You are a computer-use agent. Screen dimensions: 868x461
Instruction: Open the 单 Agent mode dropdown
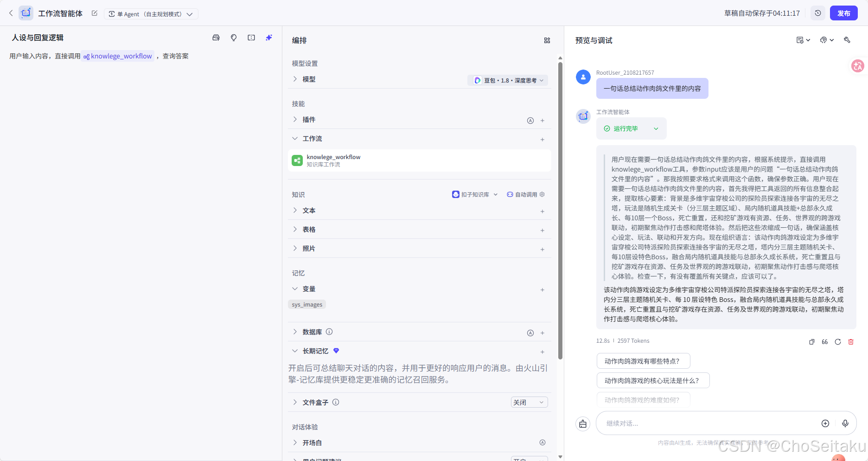[151, 14]
